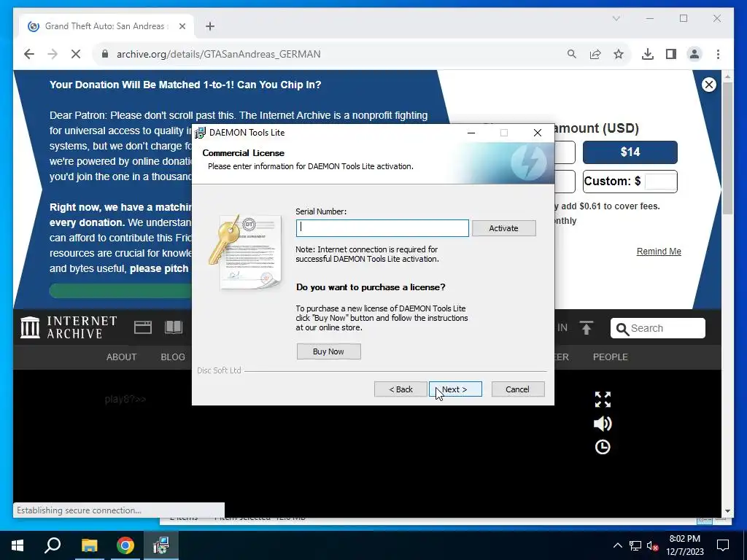Open the ABOUT menu item
This screenshot has width=747, height=560.
click(122, 357)
